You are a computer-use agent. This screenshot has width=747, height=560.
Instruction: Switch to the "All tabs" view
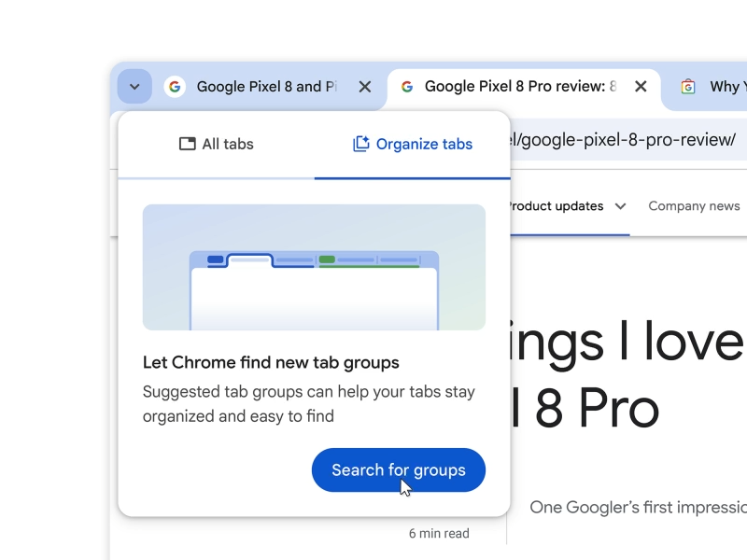(x=217, y=144)
